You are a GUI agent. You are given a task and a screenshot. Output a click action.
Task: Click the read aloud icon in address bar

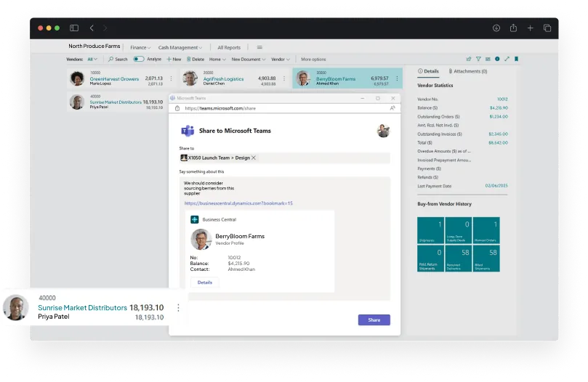coord(392,107)
